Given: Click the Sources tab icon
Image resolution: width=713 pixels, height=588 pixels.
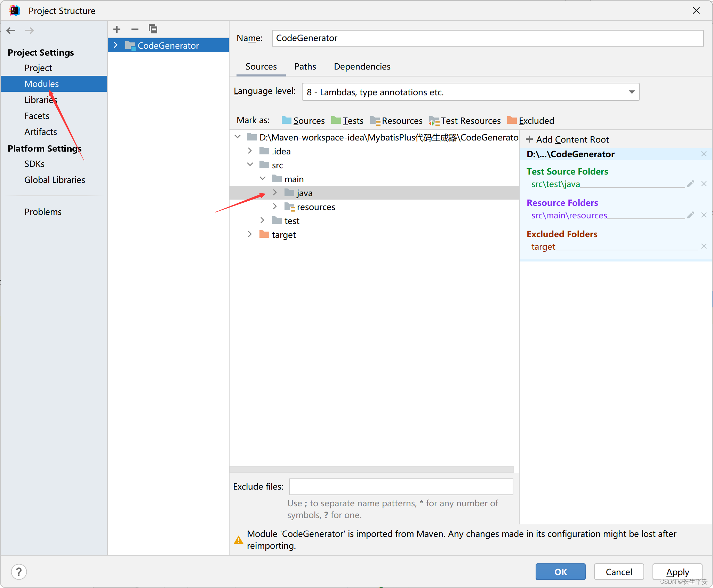Looking at the screenshot, I should [x=261, y=66].
